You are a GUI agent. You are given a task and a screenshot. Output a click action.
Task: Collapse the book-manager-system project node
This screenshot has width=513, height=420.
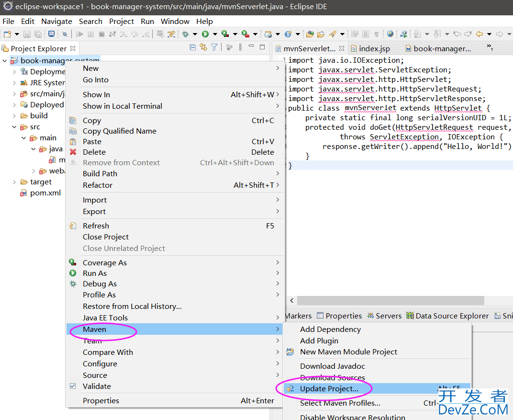coord(5,61)
